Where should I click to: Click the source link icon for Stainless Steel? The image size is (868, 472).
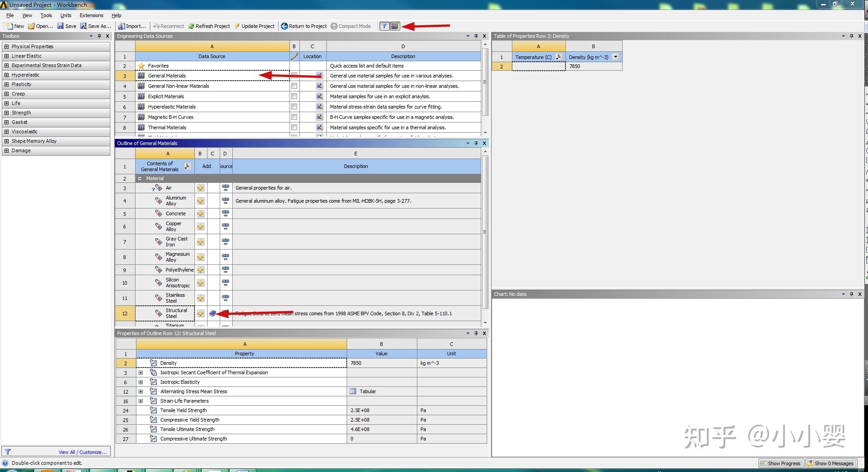point(225,298)
